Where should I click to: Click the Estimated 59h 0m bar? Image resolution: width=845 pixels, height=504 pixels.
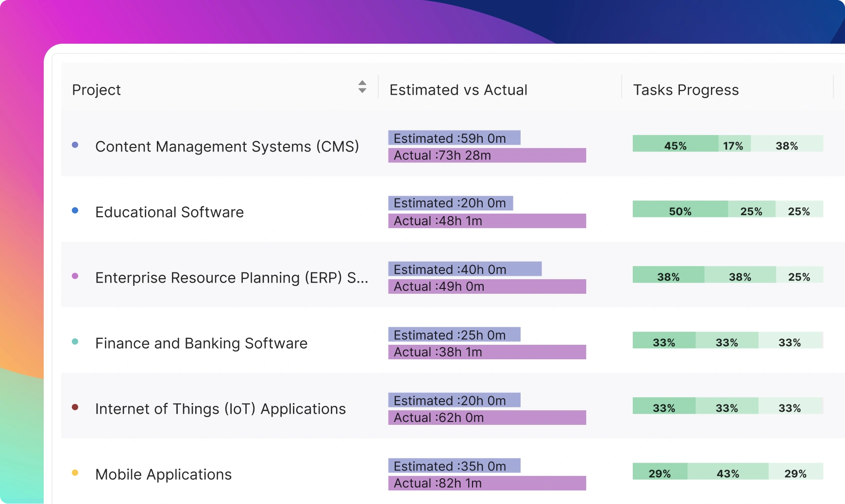tap(454, 138)
